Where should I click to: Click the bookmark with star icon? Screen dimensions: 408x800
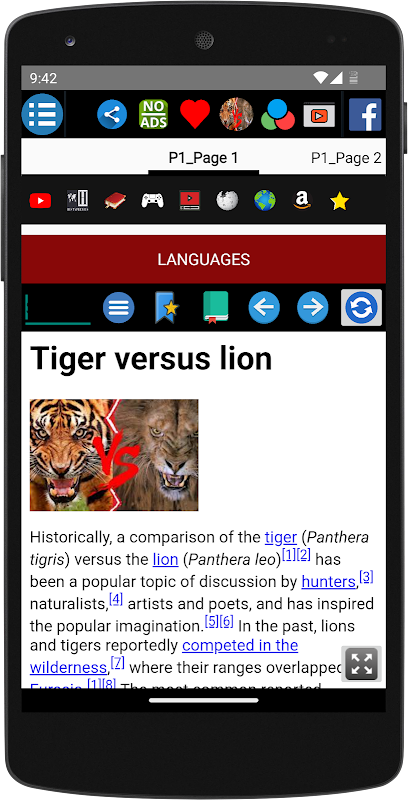167,308
